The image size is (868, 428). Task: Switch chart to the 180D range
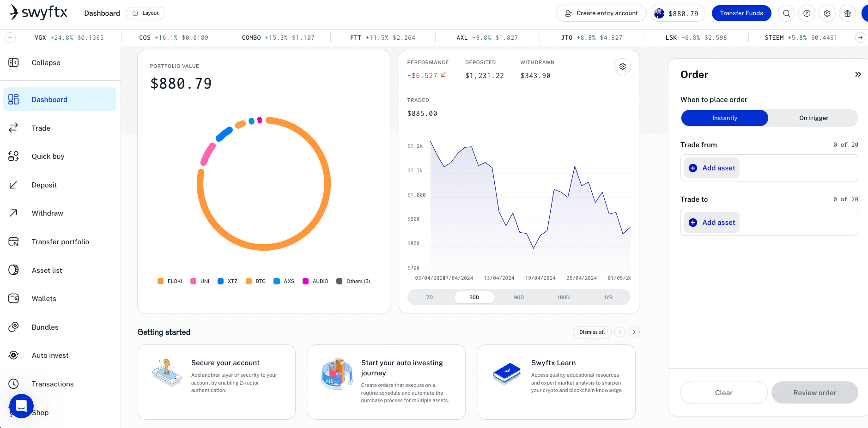pos(564,297)
